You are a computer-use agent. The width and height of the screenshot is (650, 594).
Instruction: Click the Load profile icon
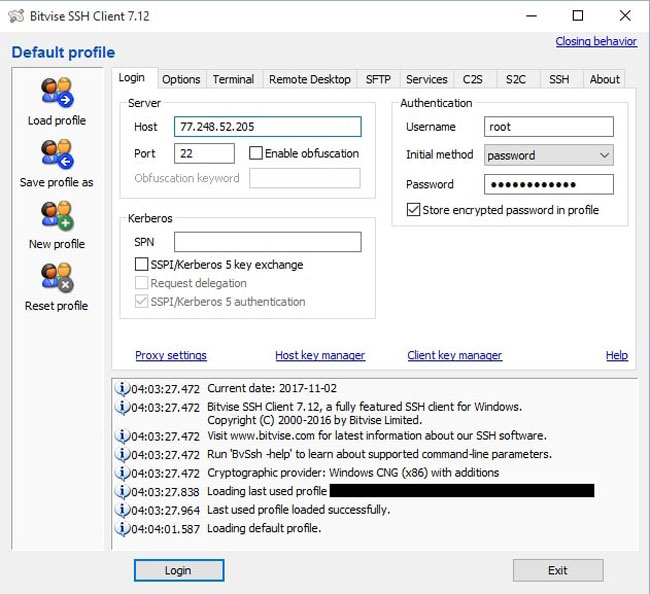[x=57, y=92]
